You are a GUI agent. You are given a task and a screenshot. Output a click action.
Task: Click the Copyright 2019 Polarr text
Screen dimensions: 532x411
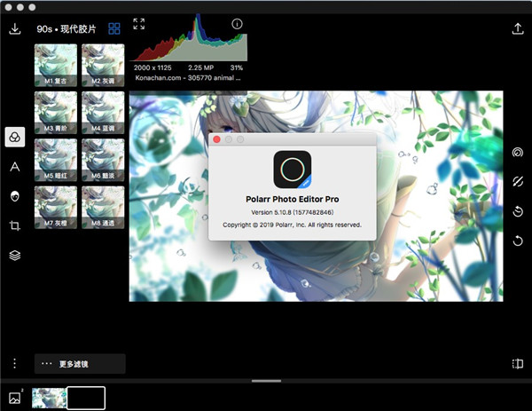(x=292, y=225)
